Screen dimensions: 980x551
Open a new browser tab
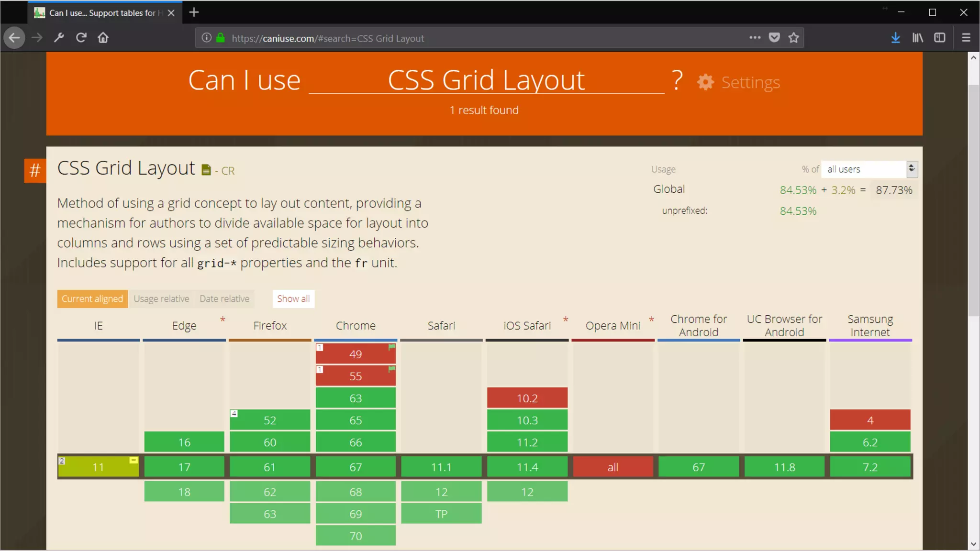point(194,12)
